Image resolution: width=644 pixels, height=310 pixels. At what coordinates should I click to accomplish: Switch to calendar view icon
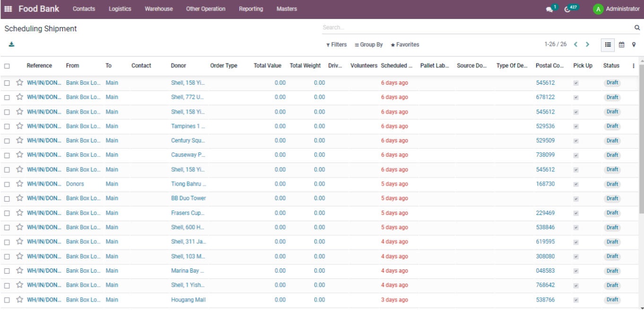point(622,44)
